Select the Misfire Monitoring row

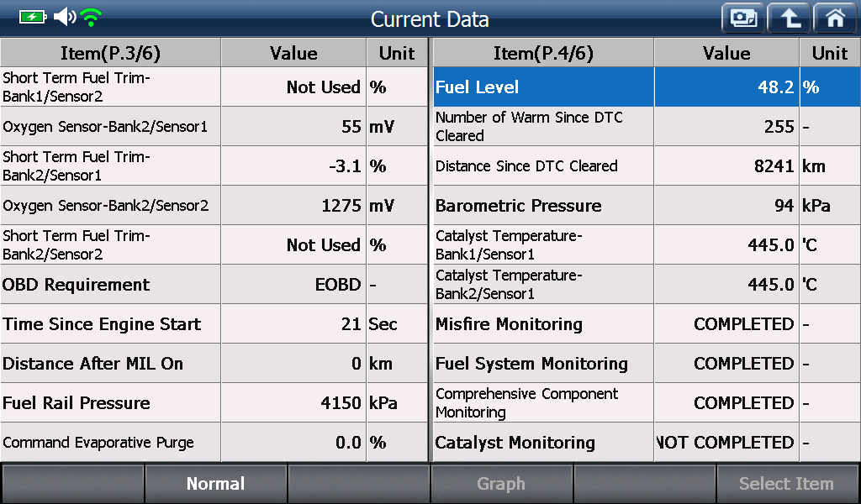click(x=647, y=324)
